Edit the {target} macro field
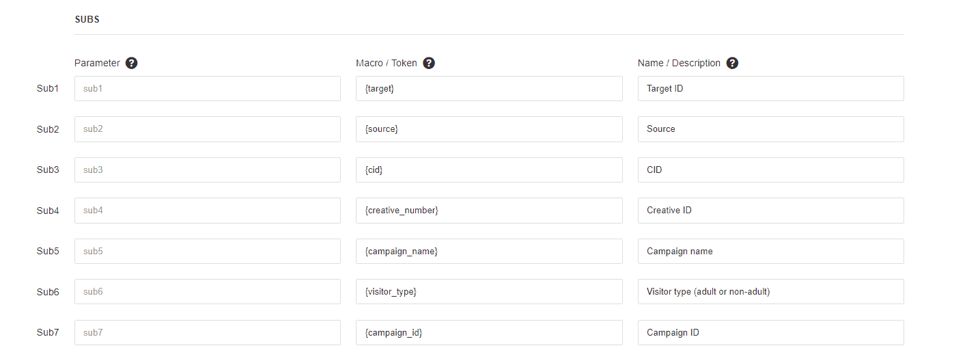The width and height of the screenshot is (980, 350). tap(489, 88)
